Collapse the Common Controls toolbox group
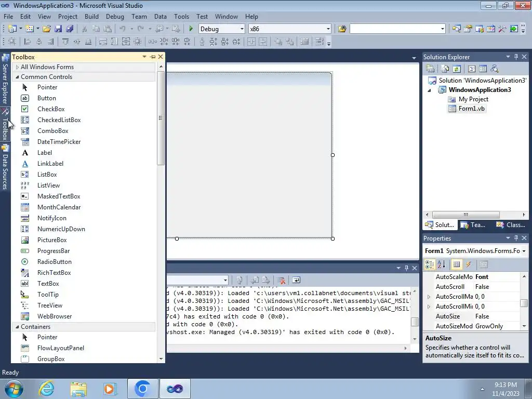532x399 pixels. (17, 77)
